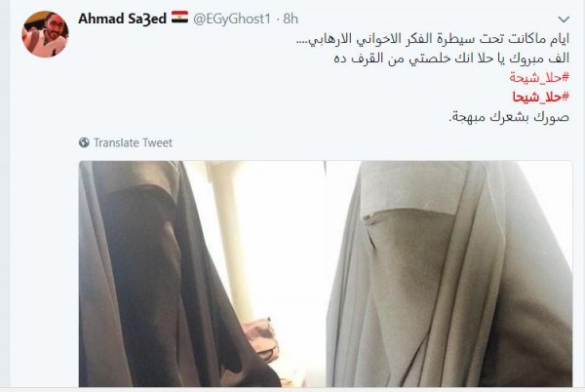Image resolution: width=585 pixels, height=392 pixels.
Task: Click the divider between the two photos
Action: tap(326, 274)
